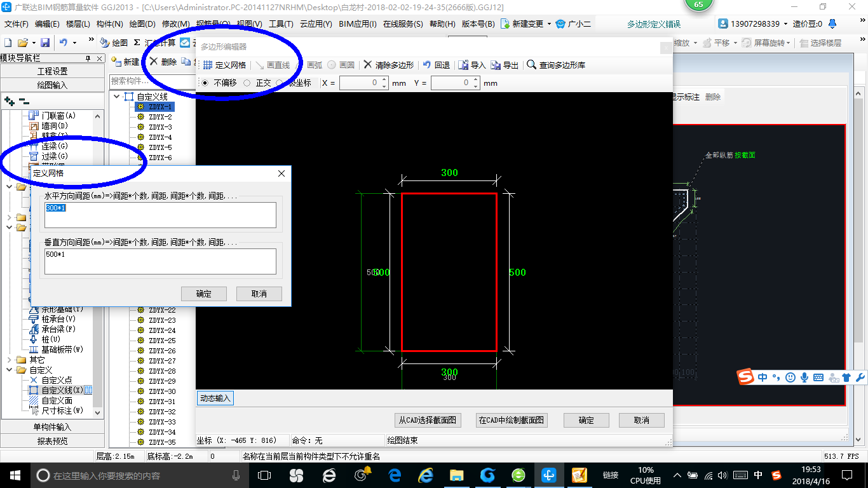Collapse the 自定义 folder node
868x488 pixels.
9,370
